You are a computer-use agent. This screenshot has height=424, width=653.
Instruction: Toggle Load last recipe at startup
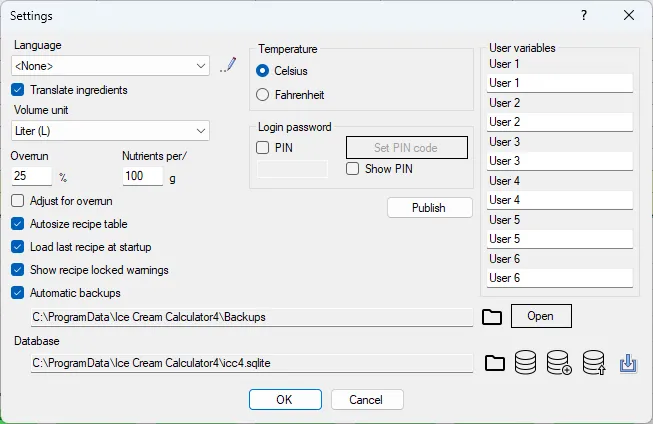point(17,247)
